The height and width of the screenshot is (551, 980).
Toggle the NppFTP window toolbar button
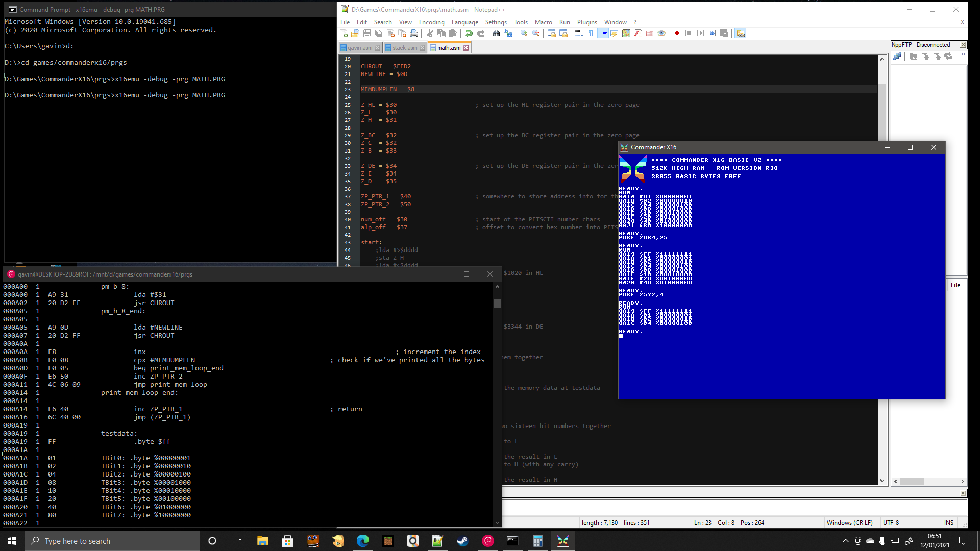click(x=741, y=33)
